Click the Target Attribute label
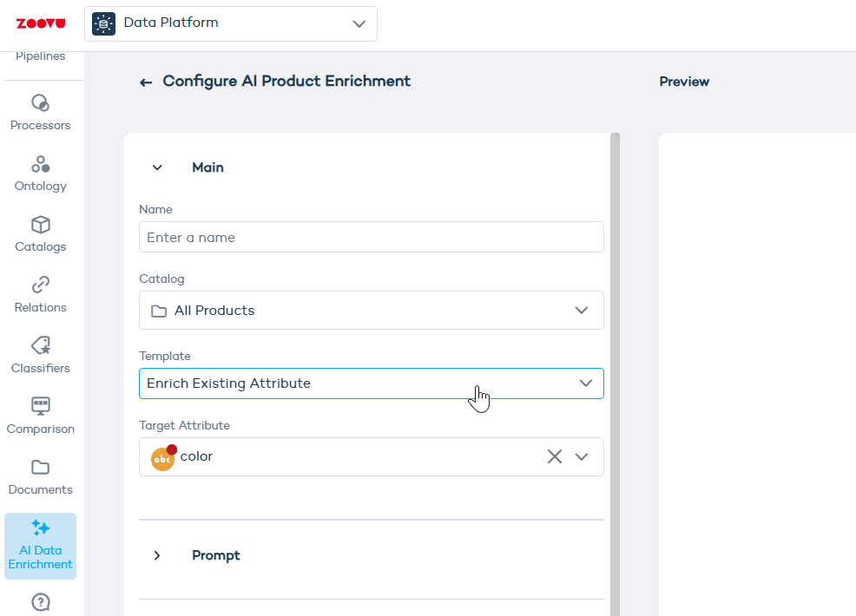The image size is (856, 616). tap(185, 426)
